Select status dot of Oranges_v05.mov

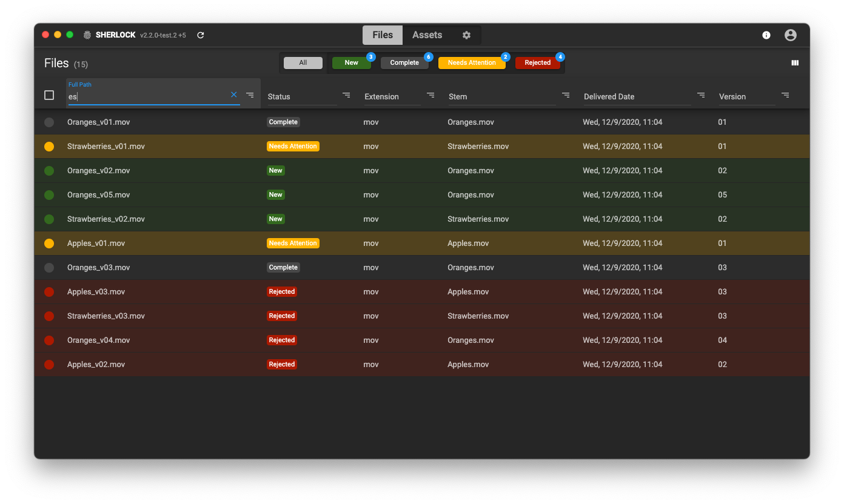(49, 195)
